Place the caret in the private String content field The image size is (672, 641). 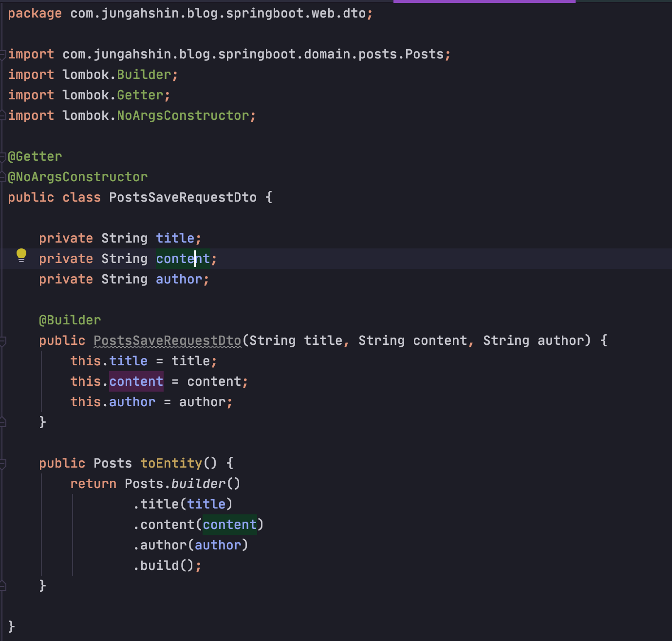point(183,259)
